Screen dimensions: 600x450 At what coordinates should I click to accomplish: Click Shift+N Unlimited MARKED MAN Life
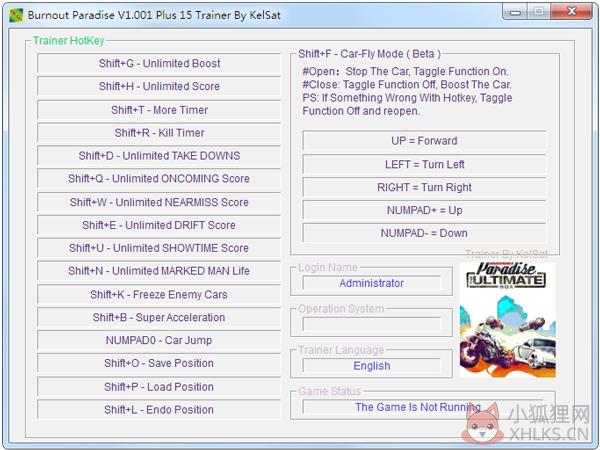159,271
